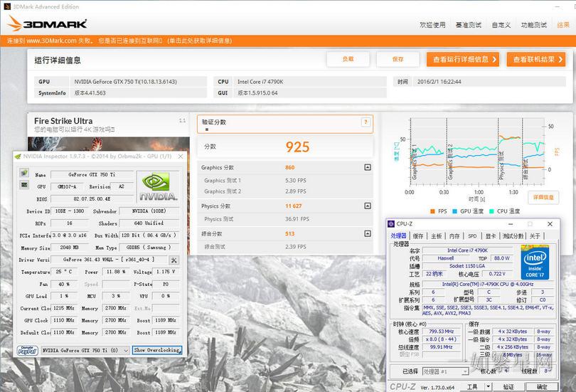The image size is (576, 392).
Task: Click the 详细信息 button below the chart
Action: (543, 197)
